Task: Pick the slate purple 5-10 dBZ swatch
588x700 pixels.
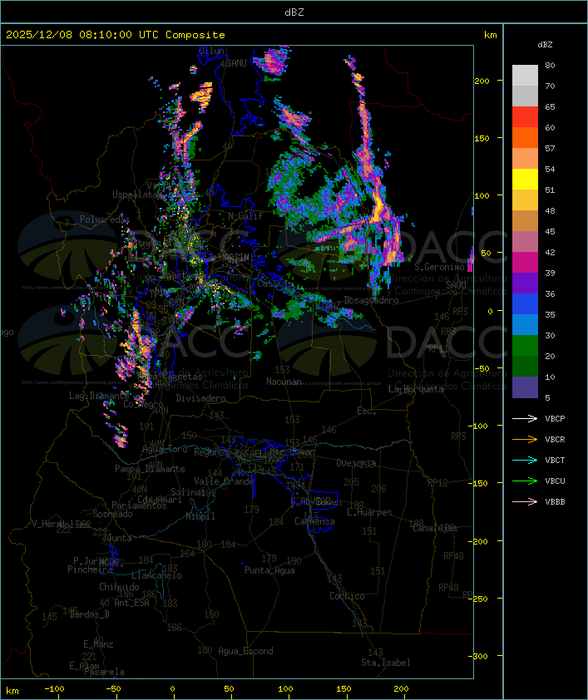Action: (525, 387)
